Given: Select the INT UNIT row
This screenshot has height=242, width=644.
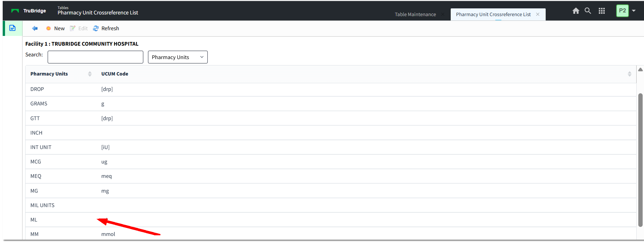Looking at the screenshot, I should coord(331,147).
